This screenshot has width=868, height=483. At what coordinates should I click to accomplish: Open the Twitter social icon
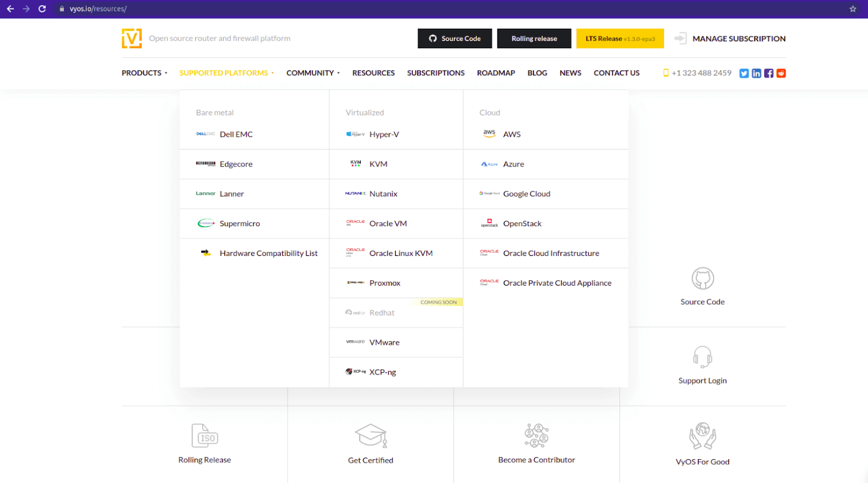click(x=744, y=73)
